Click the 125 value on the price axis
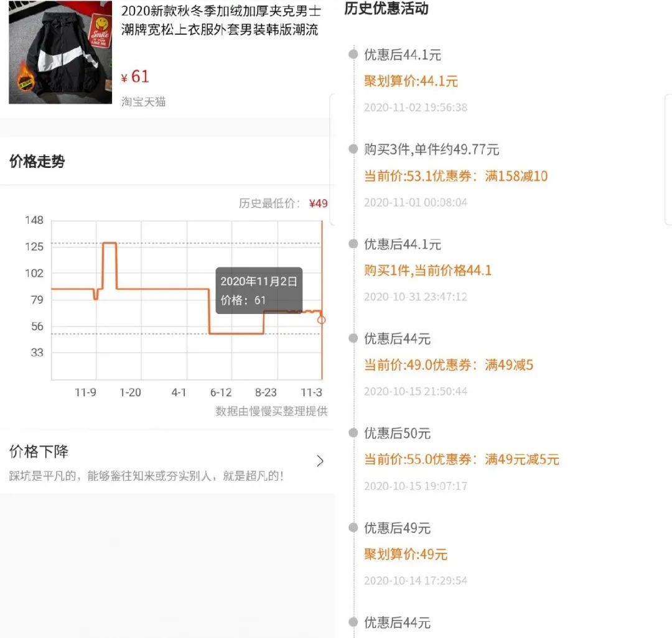672x638 pixels. click(x=34, y=247)
